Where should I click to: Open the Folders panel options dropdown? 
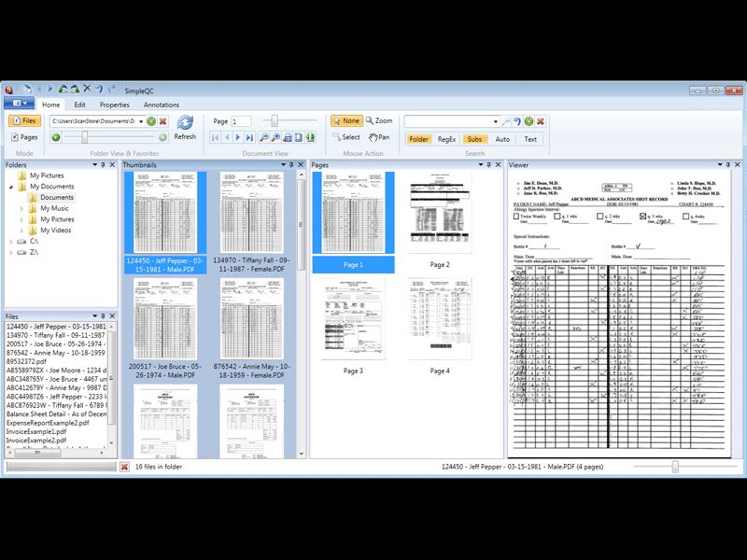94,165
